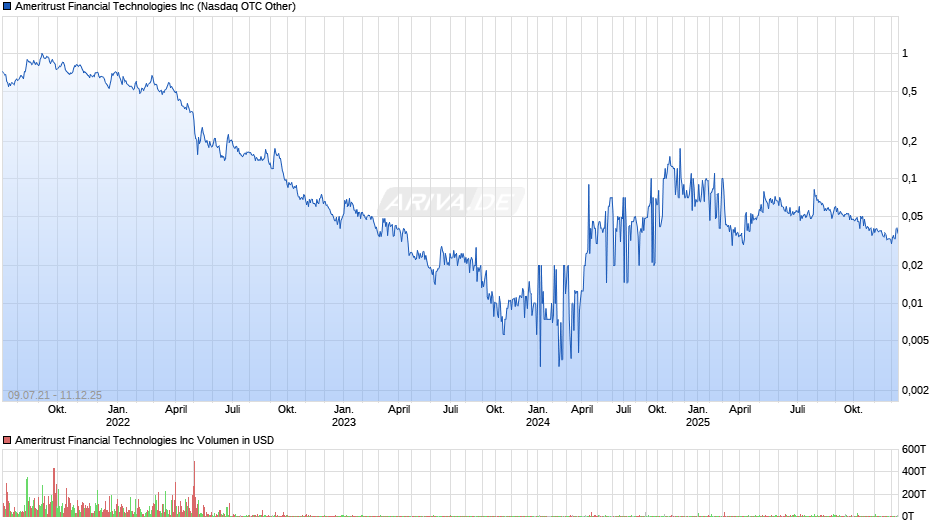Click the 'Jan. 2023' time axis label
Screen dimensions: 940x526
[x=344, y=416]
